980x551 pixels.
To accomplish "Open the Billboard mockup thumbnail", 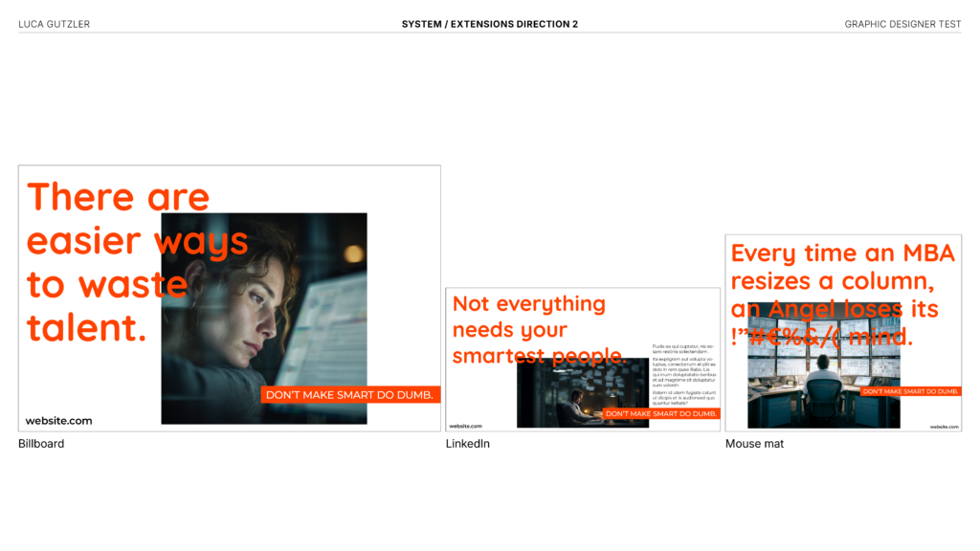I will pyautogui.click(x=229, y=297).
